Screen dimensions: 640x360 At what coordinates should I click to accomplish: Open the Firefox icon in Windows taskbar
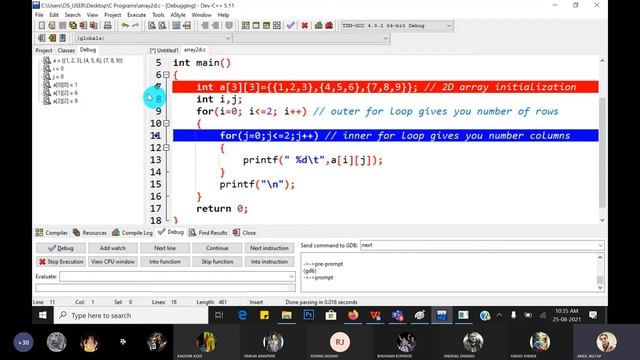coord(353,315)
